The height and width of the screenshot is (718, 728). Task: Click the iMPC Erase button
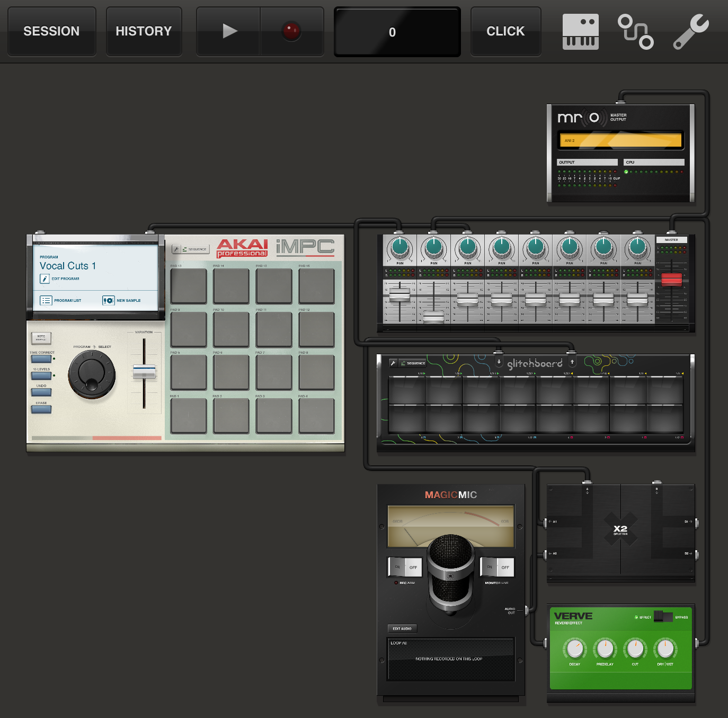pyautogui.click(x=41, y=409)
